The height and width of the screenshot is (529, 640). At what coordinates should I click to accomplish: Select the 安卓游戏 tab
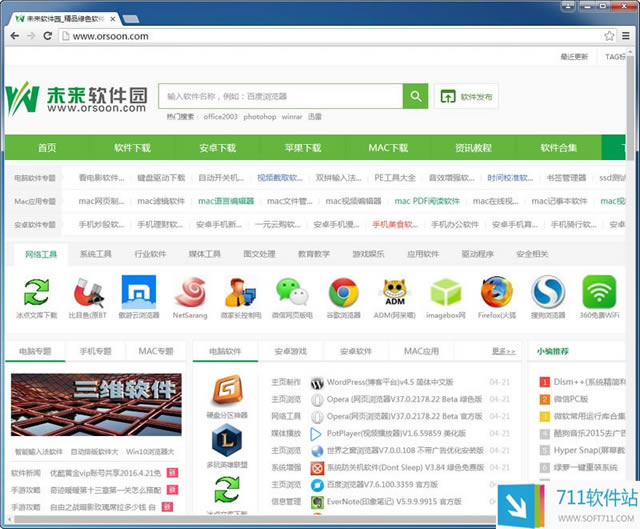pos(291,351)
